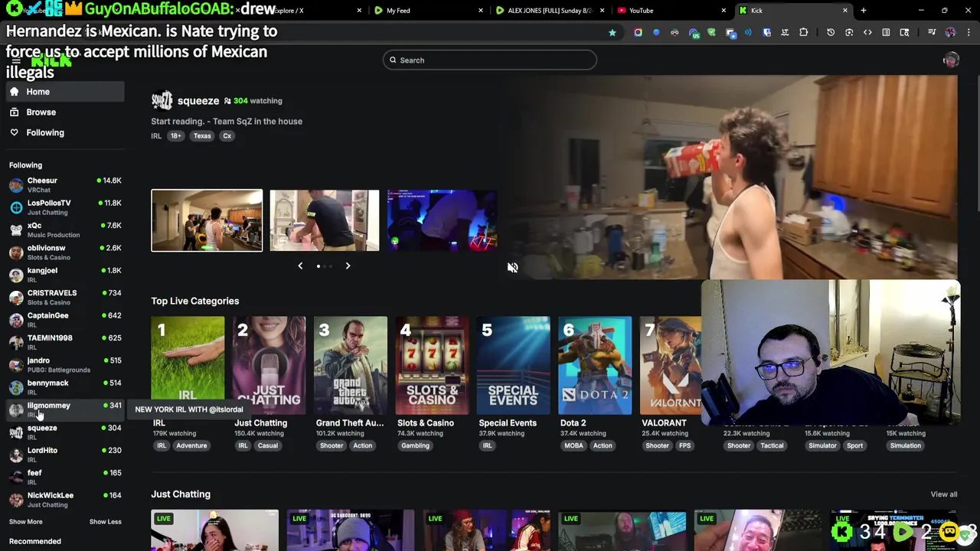The image size is (980, 551).
Task: Click the screenshot capture extension icon
Action: (x=849, y=32)
